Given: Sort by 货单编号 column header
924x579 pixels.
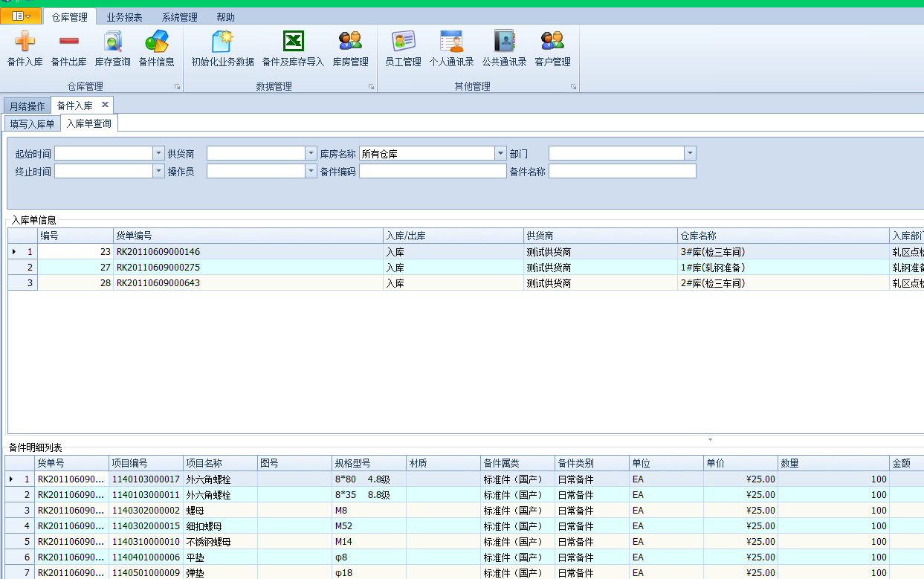Looking at the screenshot, I should tap(247, 236).
